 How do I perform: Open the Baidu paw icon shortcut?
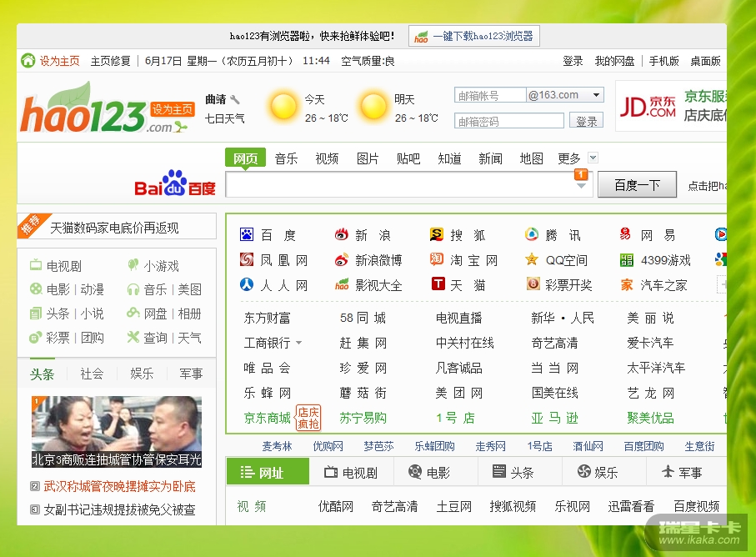click(247, 235)
